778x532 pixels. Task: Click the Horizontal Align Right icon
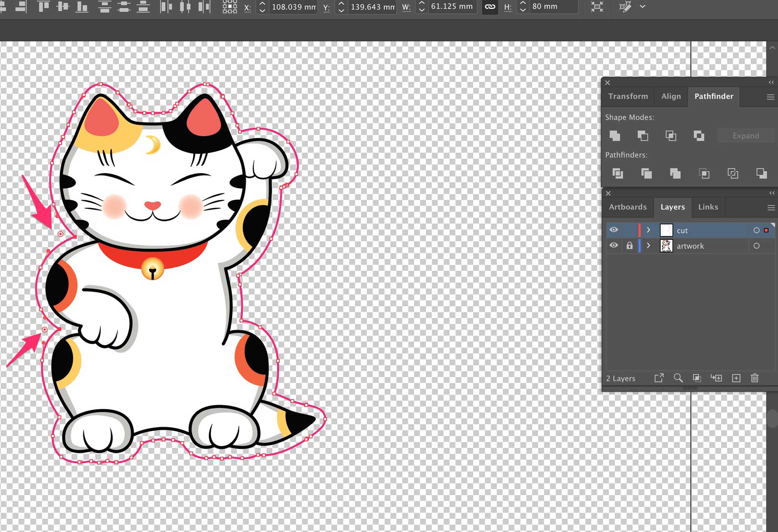[21, 6]
